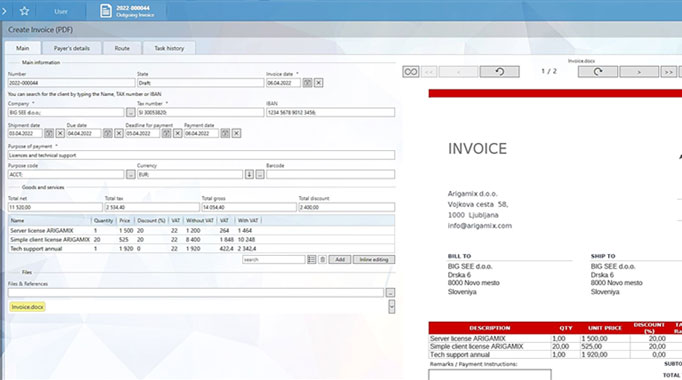Open Files & References browse ellipsis button

click(x=390, y=293)
